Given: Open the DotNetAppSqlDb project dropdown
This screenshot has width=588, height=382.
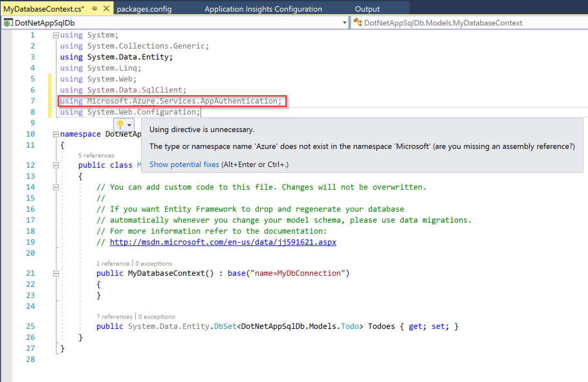Looking at the screenshot, I should tap(175, 23).
